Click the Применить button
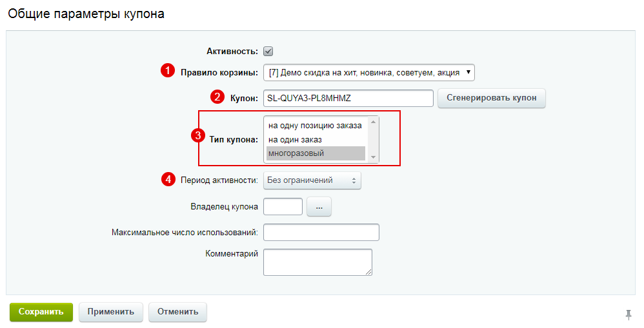Viewport: 644px width, 328px height. coord(111,312)
